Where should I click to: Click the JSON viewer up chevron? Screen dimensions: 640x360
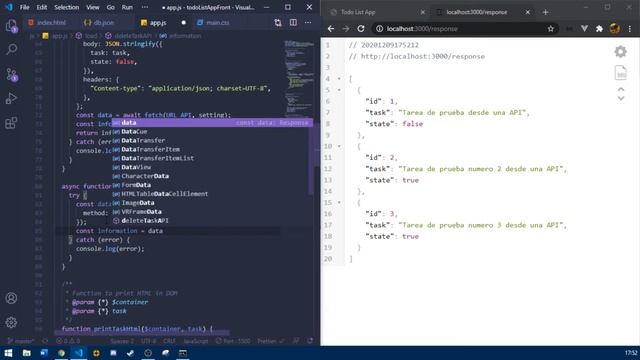pyautogui.click(x=621, y=89)
